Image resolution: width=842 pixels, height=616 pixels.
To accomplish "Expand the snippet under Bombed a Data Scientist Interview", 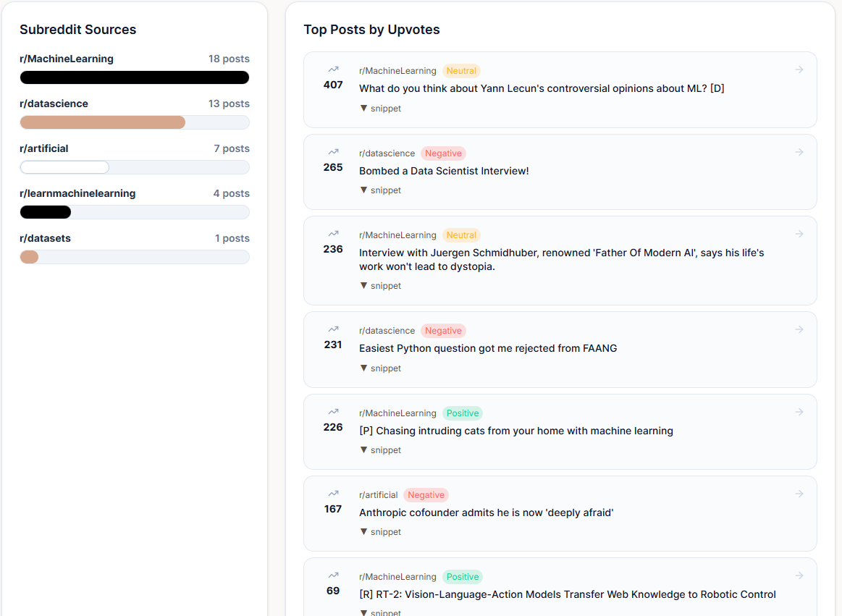I will (x=380, y=190).
